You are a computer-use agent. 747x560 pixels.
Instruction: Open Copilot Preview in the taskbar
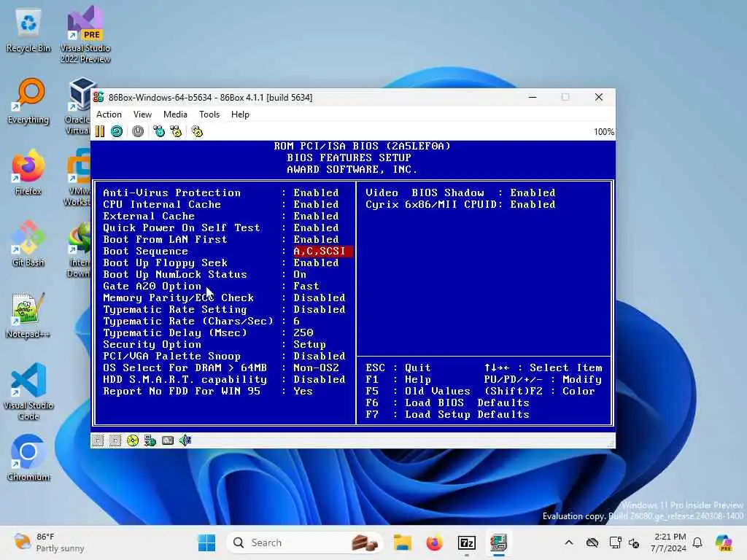point(724,542)
